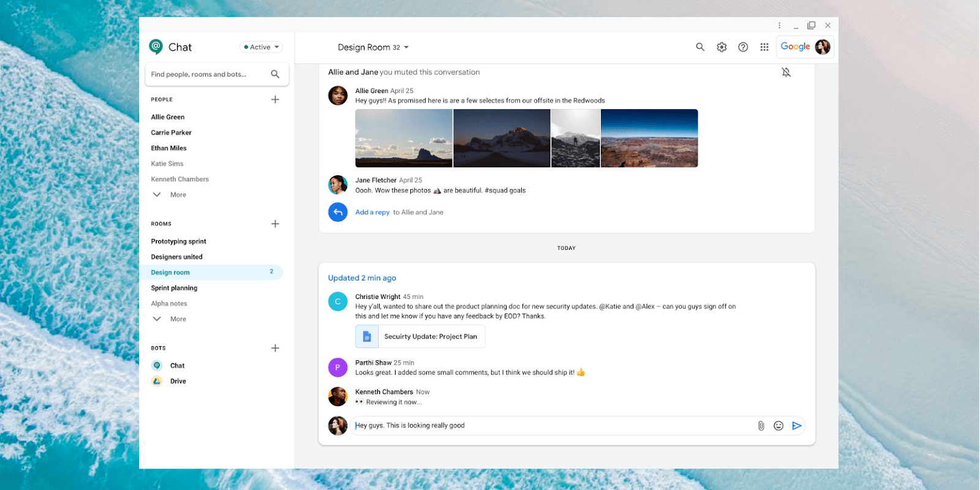Click the Find people, rooms and bots field

(x=205, y=74)
